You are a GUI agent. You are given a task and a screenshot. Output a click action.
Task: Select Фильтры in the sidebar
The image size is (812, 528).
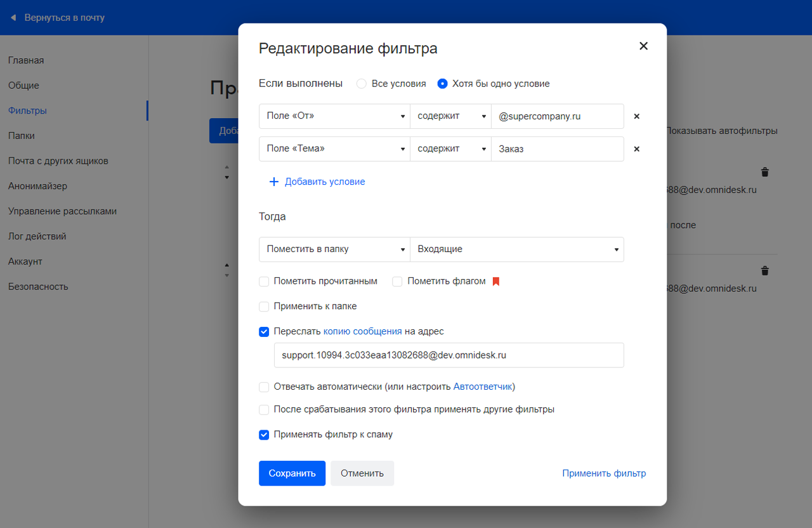27,110
